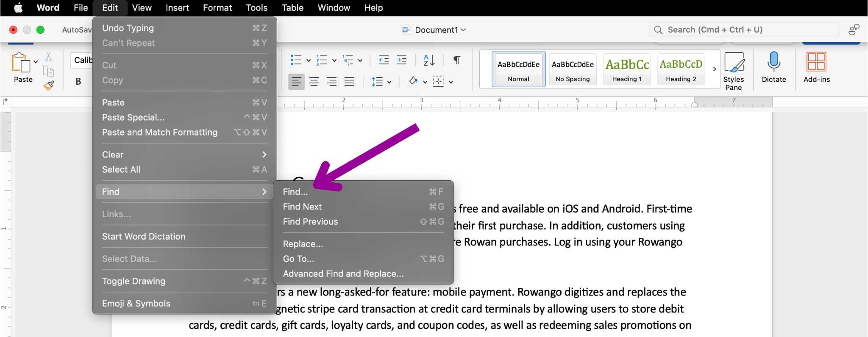Click the Bullets list icon
This screenshot has width=868, height=337.
click(x=296, y=60)
